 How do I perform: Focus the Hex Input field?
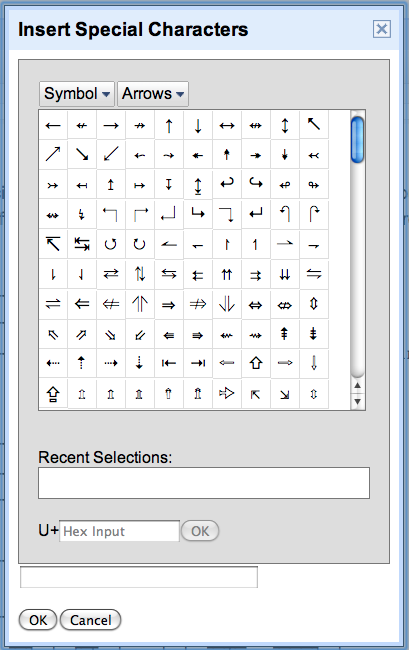[119, 531]
